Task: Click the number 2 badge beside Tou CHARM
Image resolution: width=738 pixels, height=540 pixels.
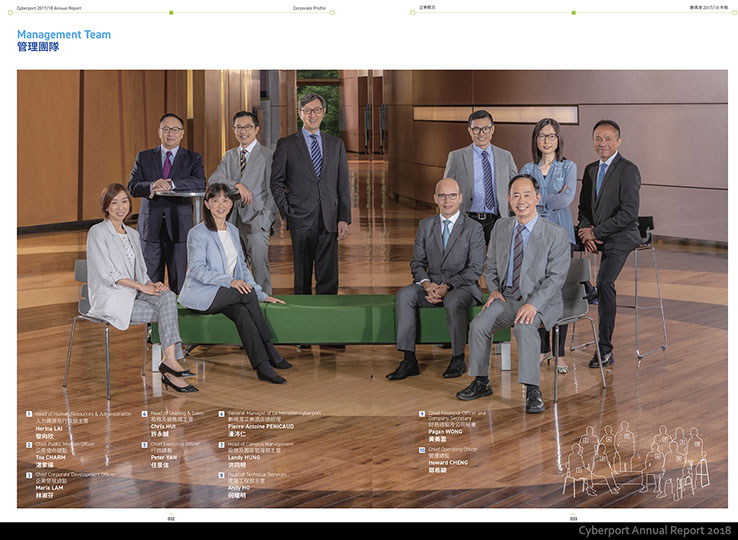Action: point(29,443)
